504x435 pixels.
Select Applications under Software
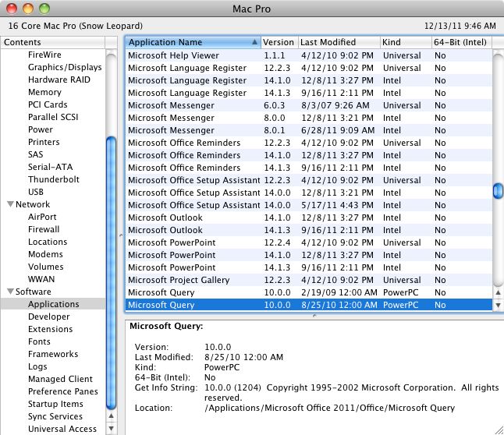coord(53,304)
